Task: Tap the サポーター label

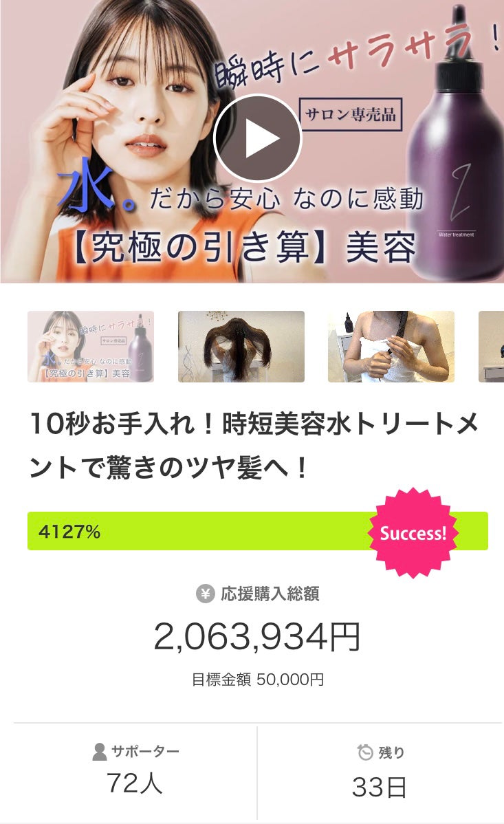Action: [x=146, y=752]
